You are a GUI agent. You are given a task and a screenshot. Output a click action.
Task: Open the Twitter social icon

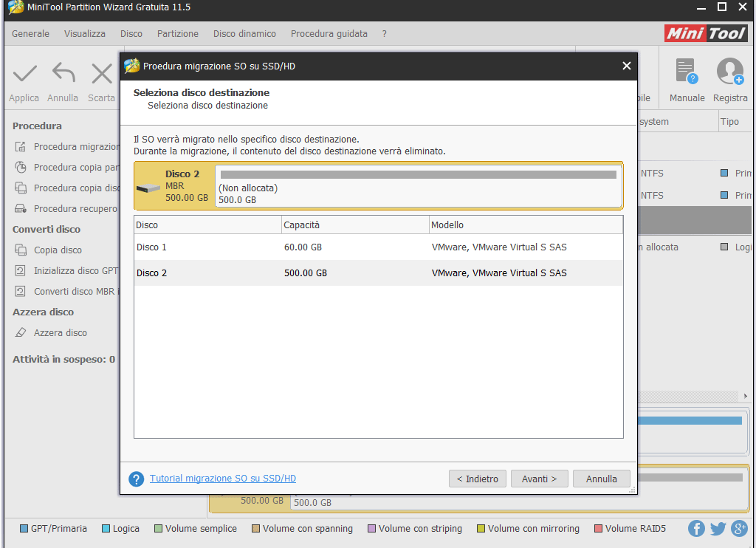click(718, 528)
